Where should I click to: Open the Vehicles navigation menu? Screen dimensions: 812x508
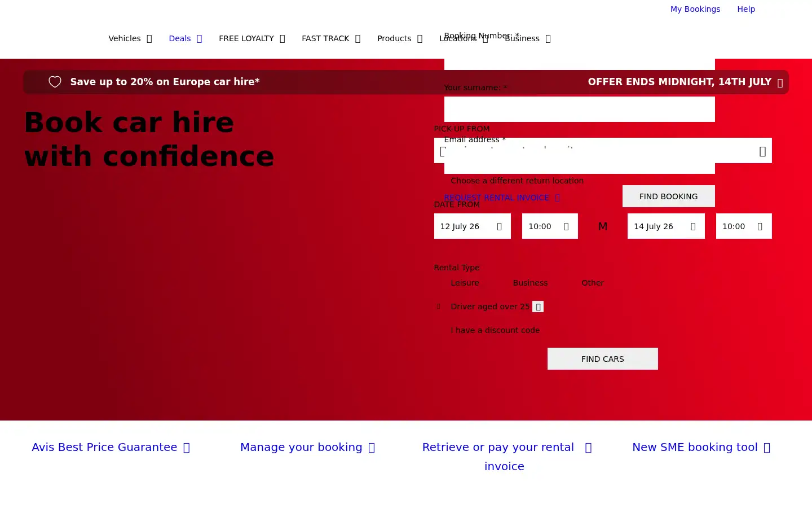[130, 38]
